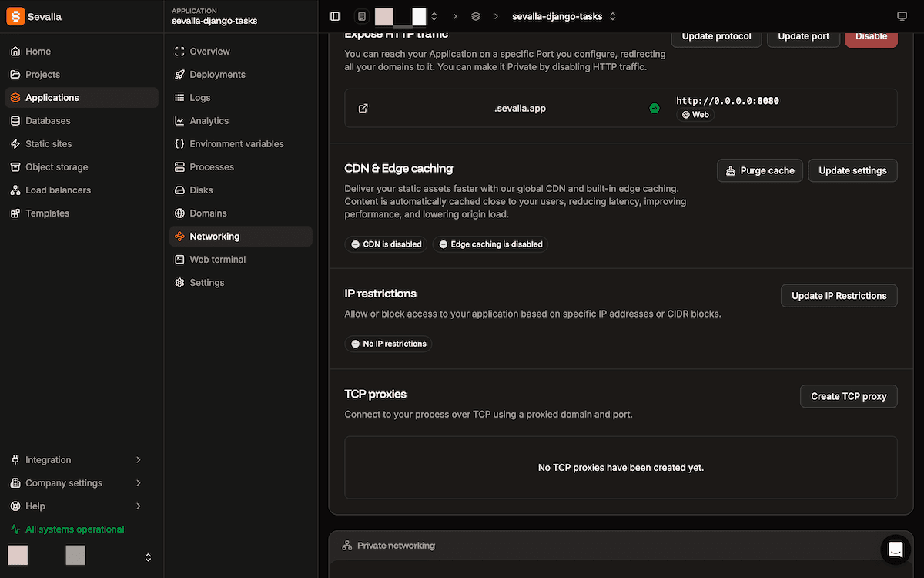This screenshot has height=578, width=924.
Task: Click the Templates icon in sidebar
Action: 15,213
